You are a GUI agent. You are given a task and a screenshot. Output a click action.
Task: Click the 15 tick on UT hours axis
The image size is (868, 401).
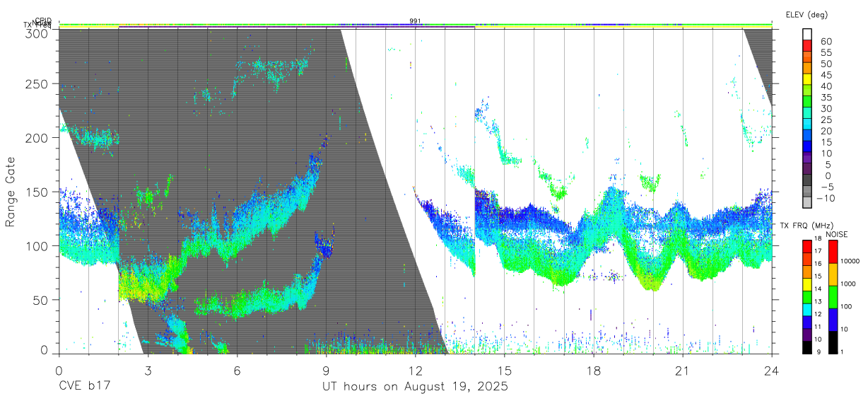pyautogui.click(x=505, y=369)
